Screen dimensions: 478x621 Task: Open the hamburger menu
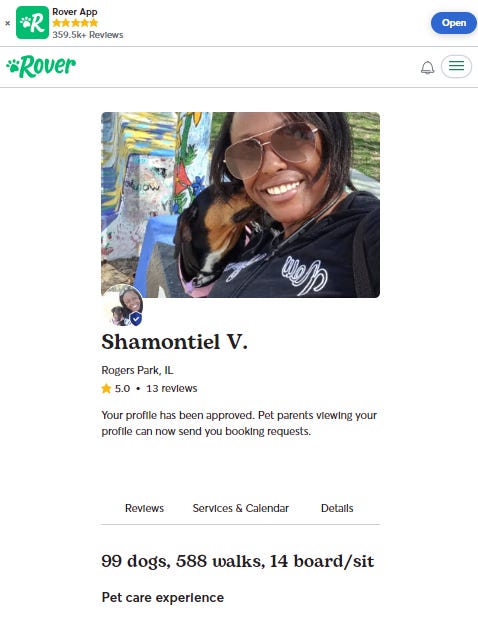click(x=456, y=66)
